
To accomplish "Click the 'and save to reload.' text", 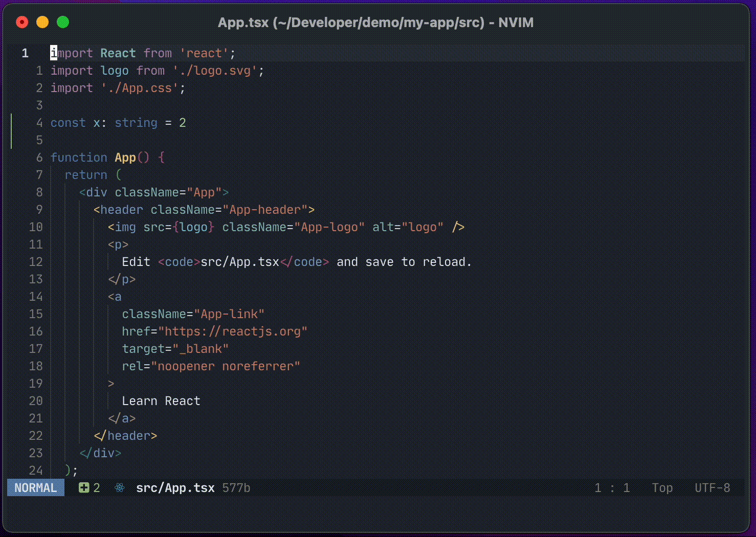I will (404, 262).
